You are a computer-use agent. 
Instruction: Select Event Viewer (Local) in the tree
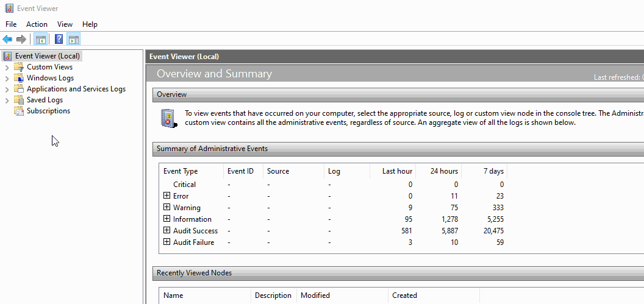pos(47,56)
